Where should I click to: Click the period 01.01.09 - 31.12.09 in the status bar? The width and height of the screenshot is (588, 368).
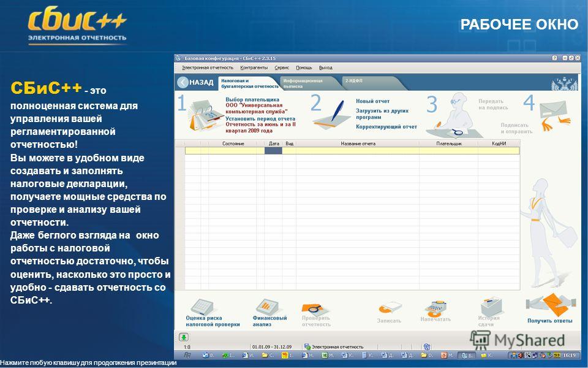[271, 347]
